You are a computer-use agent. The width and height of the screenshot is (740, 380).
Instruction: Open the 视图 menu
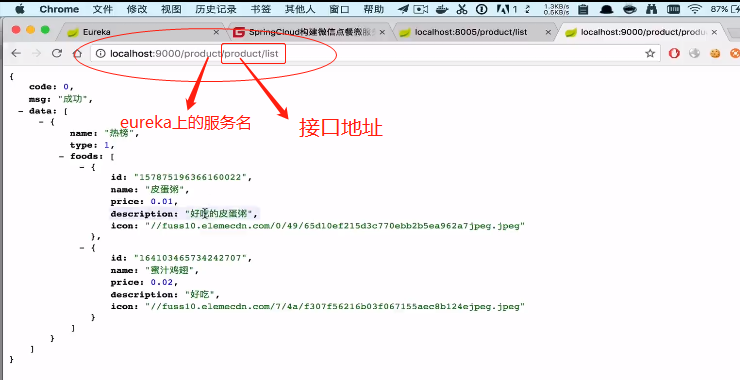(x=171, y=8)
